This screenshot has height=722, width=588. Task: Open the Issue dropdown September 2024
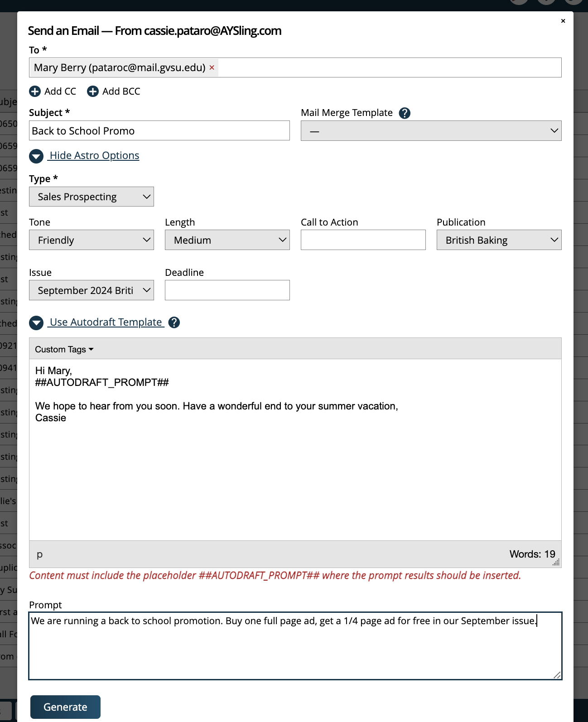[92, 290]
